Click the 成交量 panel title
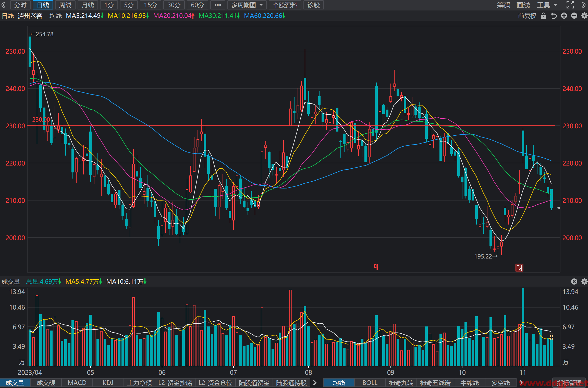Image resolution: width=588 pixels, height=388 pixels. point(11,281)
